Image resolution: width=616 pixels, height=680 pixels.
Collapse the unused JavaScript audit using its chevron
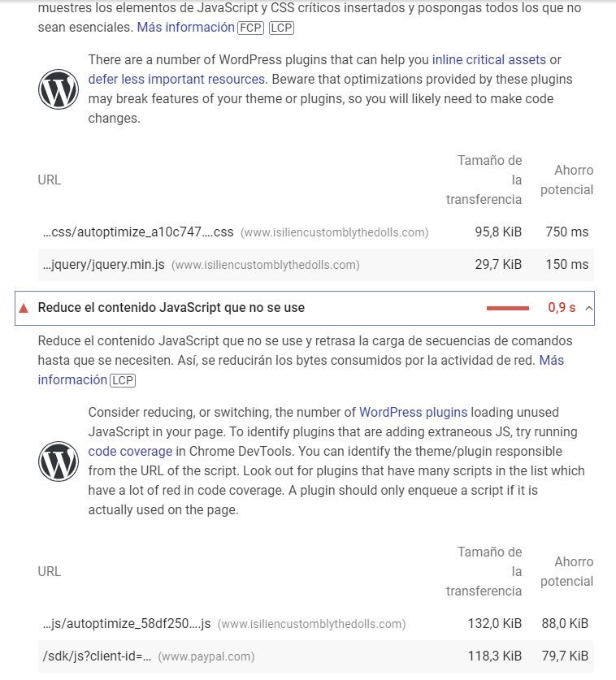click(x=588, y=309)
